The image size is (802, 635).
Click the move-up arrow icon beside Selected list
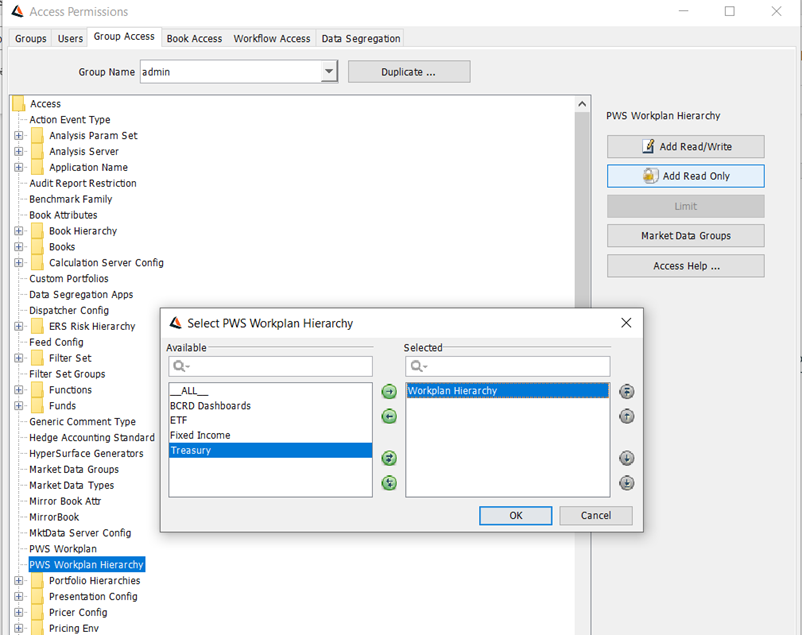[627, 417]
